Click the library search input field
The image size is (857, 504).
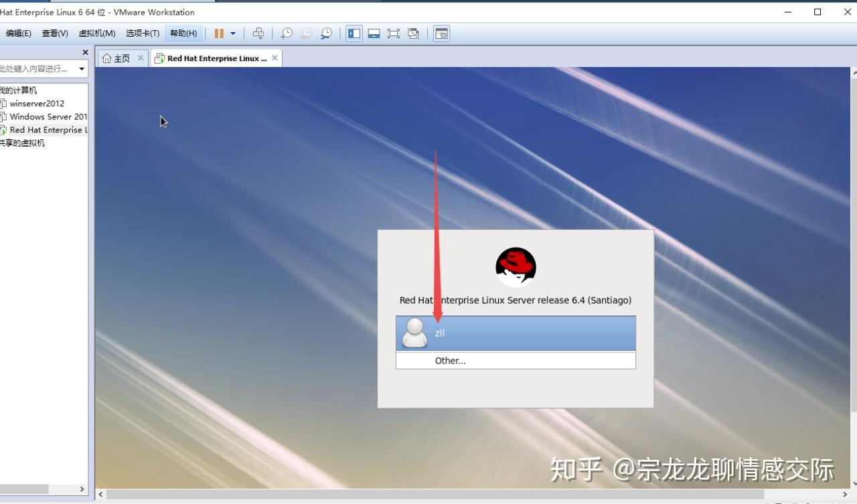[x=37, y=68]
